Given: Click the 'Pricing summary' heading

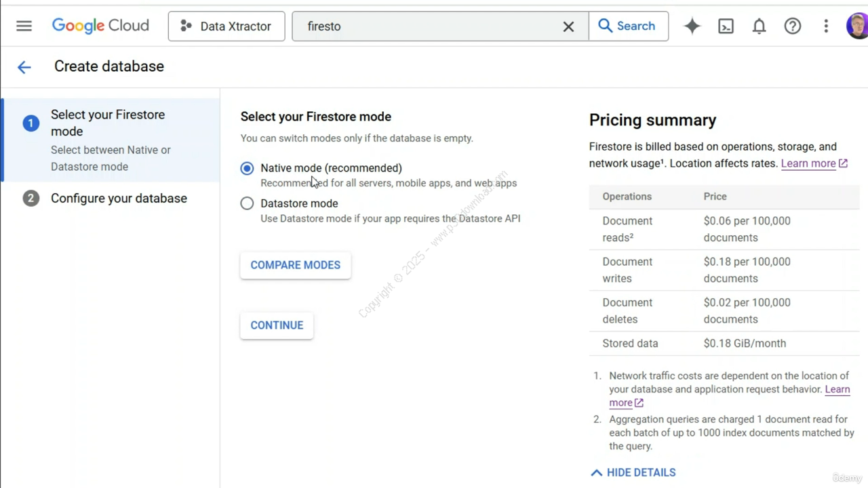Looking at the screenshot, I should coord(652,120).
